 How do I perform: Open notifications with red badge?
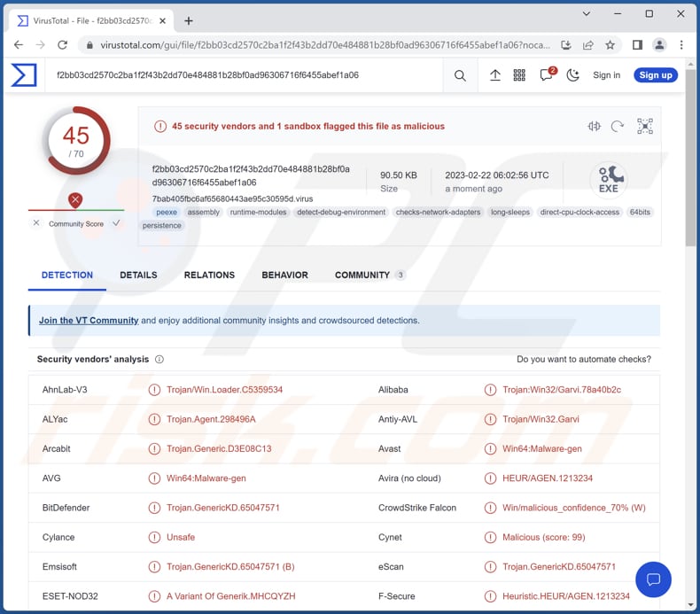pos(547,75)
